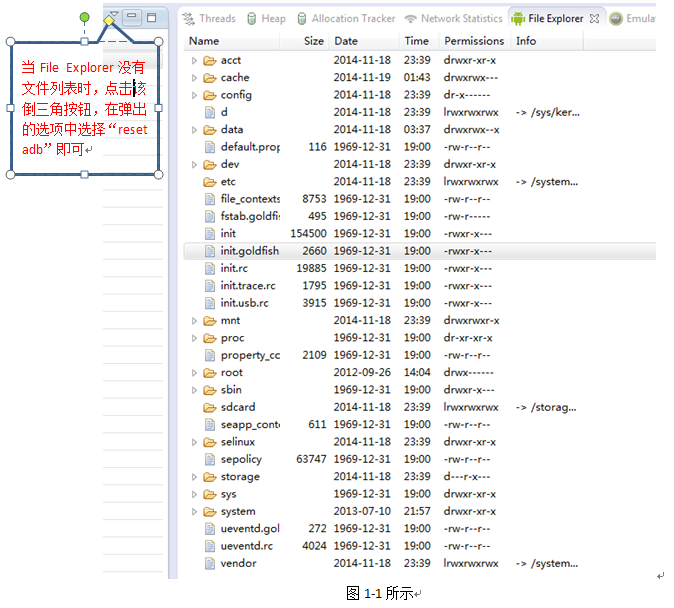
Task: Switch to the Heap tab
Action: (x=267, y=18)
